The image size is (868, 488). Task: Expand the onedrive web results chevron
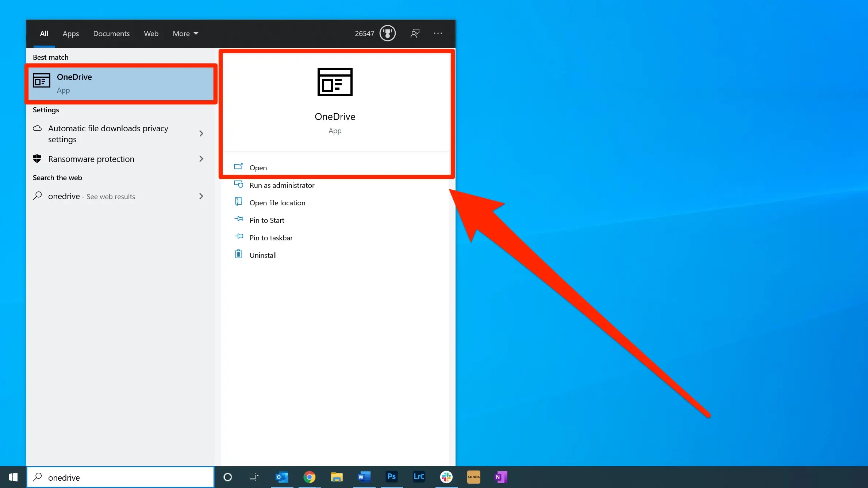click(x=201, y=196)
